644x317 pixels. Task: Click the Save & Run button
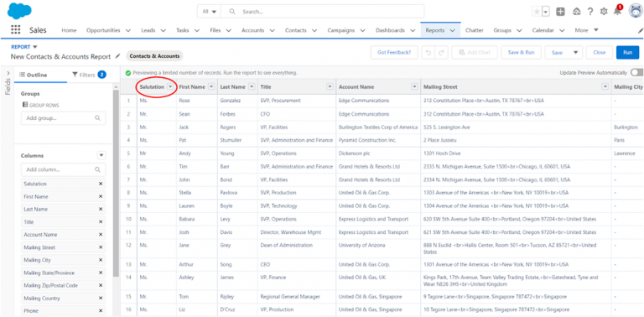pos(521,53)
